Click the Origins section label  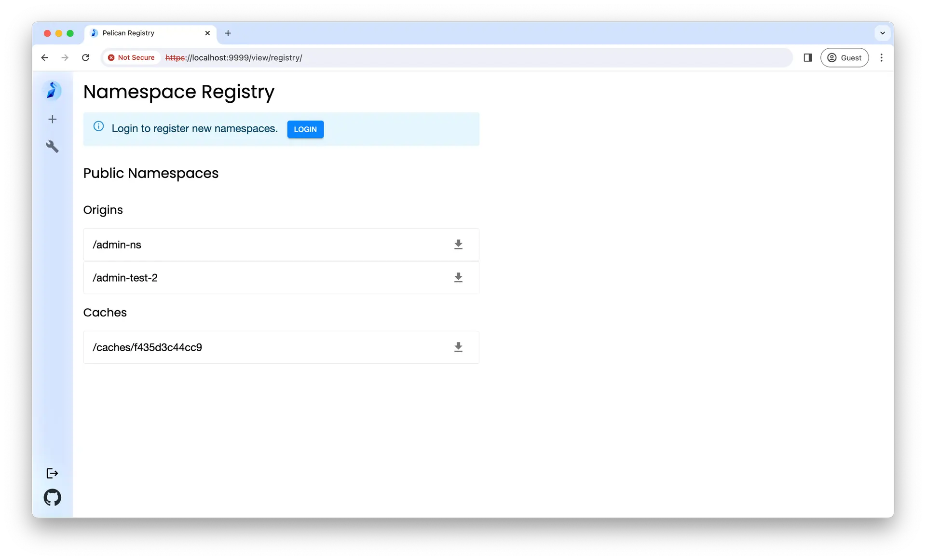[x=103, y=210]
